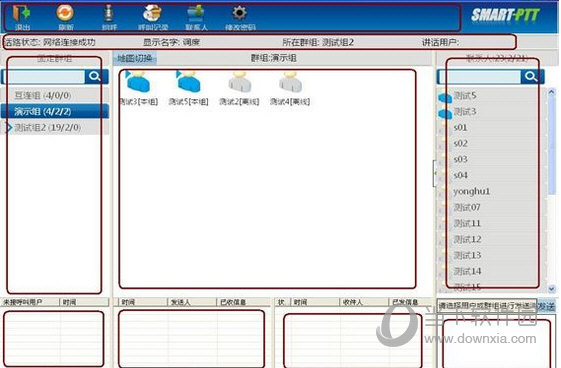The width and height of the screenshot is (561, 368).
Task: Open the 联系人 contacts folder icon
Action: tap(196, 13)
